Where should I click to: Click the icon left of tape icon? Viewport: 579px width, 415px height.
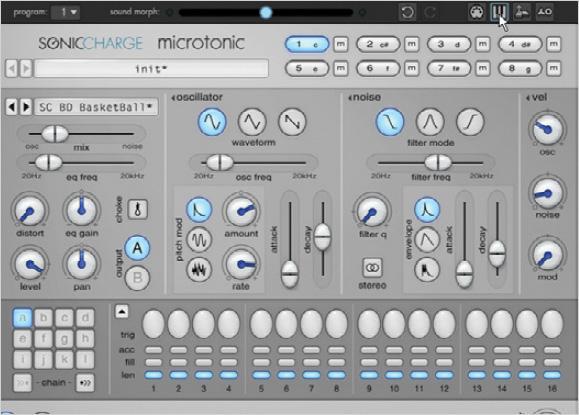(521, 12)
